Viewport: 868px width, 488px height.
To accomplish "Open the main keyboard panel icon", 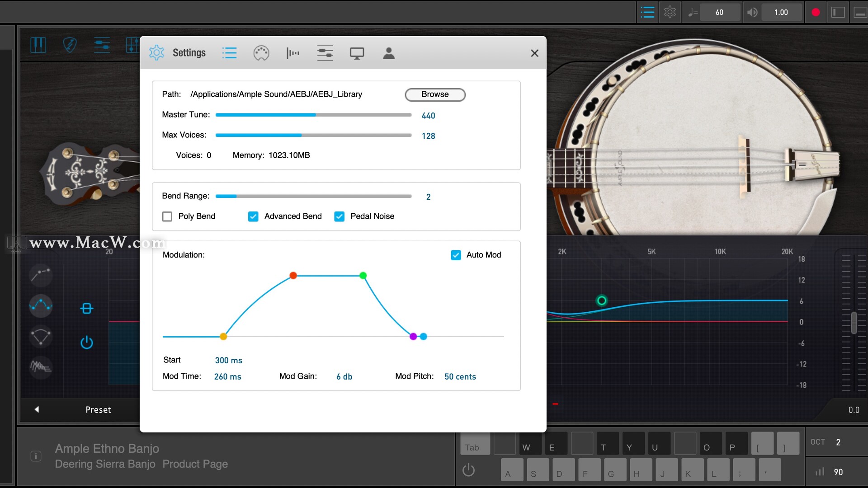I will (38, 45).
